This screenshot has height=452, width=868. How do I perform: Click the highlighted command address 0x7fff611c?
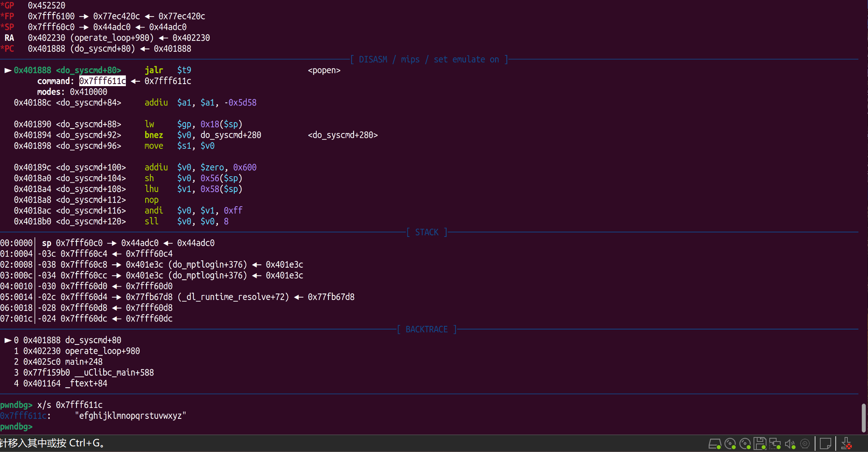pyautogui.click(x=102, y=81)
